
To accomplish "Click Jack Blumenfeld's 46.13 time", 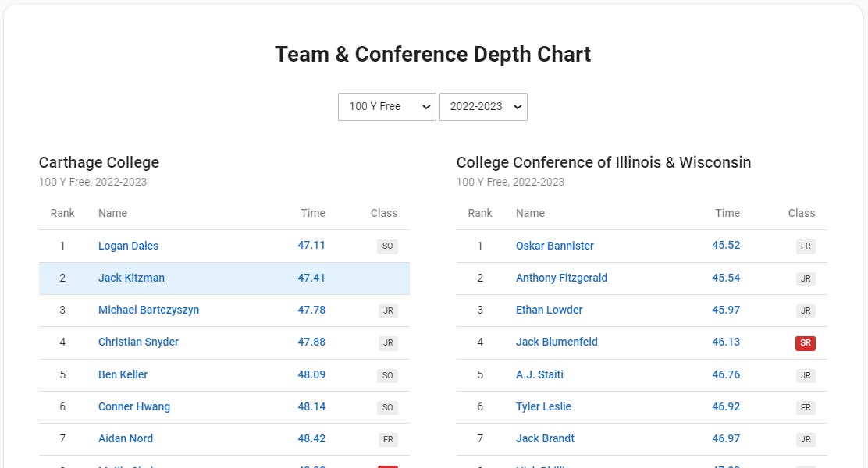I will [x=726, y=342].
